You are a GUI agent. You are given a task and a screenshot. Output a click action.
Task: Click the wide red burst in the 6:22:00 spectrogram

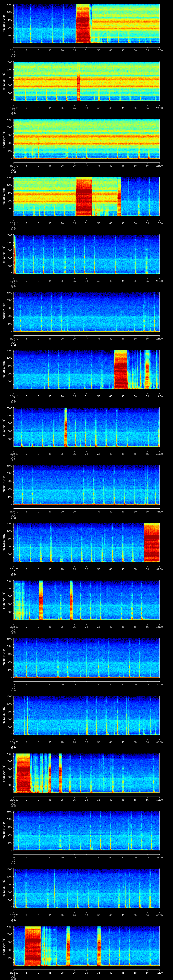(83, 24)
